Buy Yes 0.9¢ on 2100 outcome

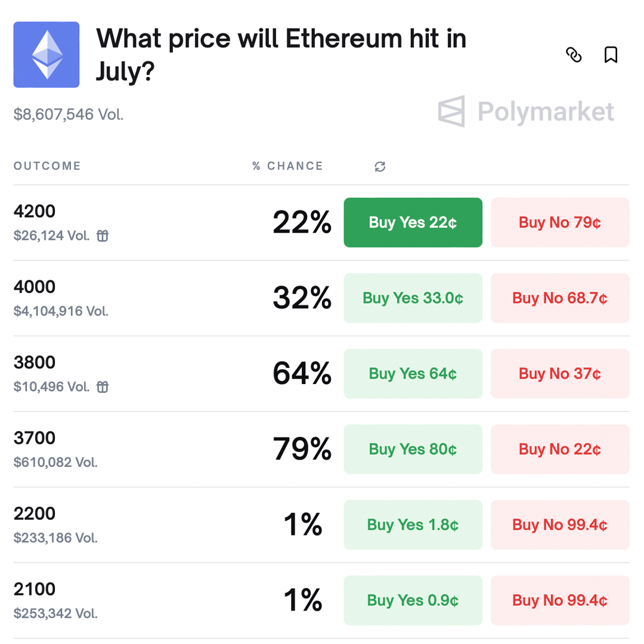413,600
